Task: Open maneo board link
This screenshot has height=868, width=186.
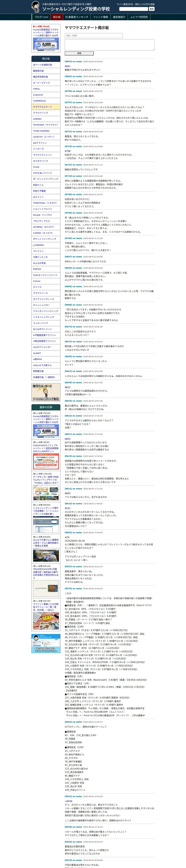Action: coord(46,281)
